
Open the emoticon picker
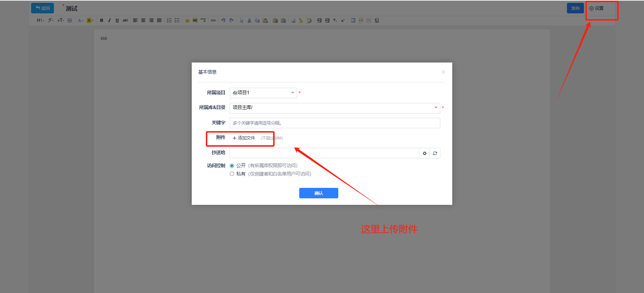[187, 21]
